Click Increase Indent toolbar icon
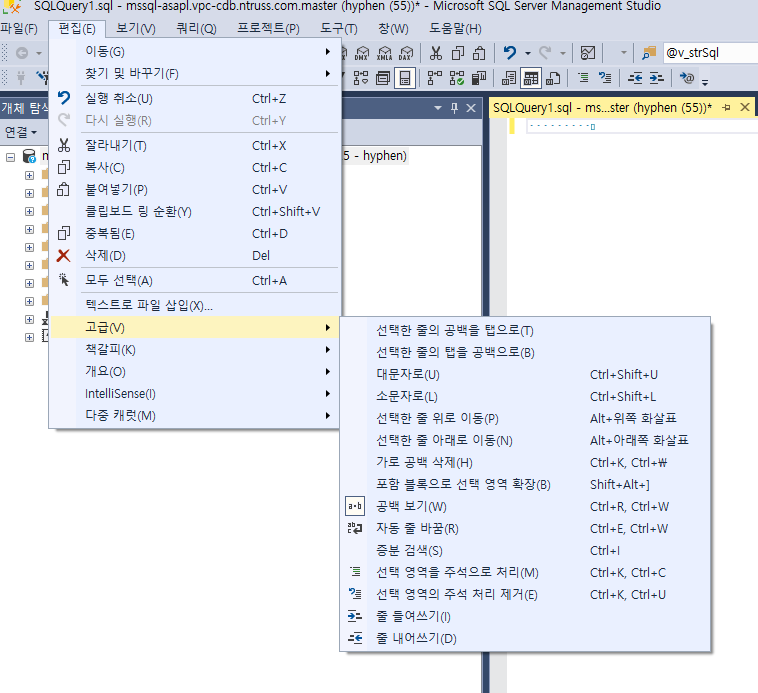The width and height of the screenshot is (758, 693). click(656, 77)
